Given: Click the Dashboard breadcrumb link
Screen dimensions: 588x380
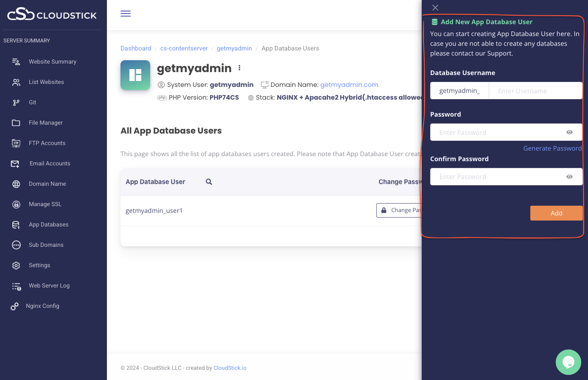Looking at the screenshot, I should [x=136, y=48].
